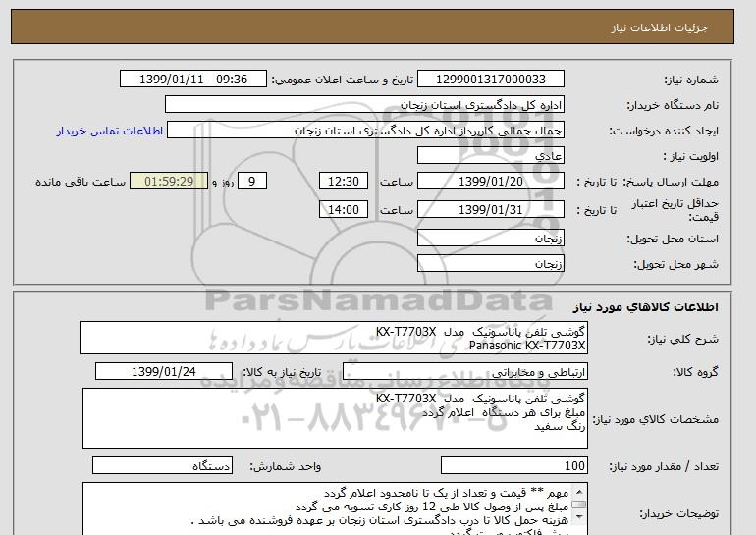Image resolution: width=756 pixels, height=535 pixels.
Task: Click the need number field 1299001317000033
Action: coord(490,80)
